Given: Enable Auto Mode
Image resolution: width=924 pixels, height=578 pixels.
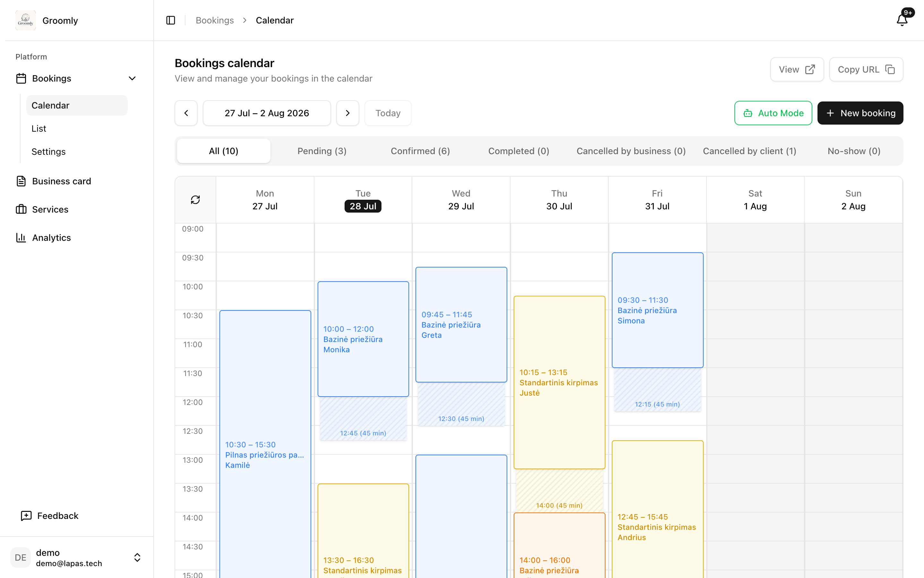Looking at the screenshot, I should click(773, 113).
